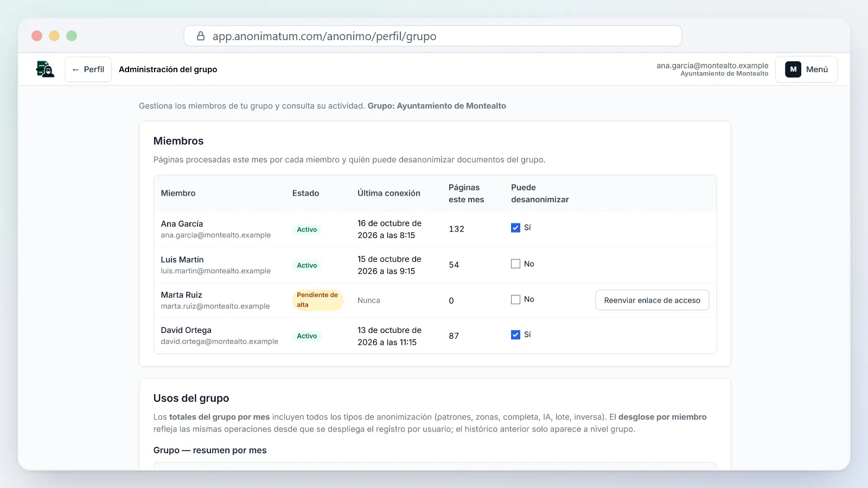868x488 pixels.
Task: Click the Luis Martín member name
Action: [182, 259]
